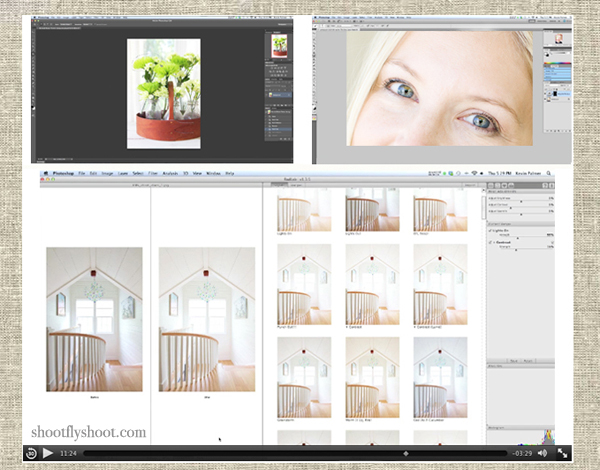Uncheck the + Contrast style checkbox
This screenshot has height=470, width=600.
pos(491,243)
